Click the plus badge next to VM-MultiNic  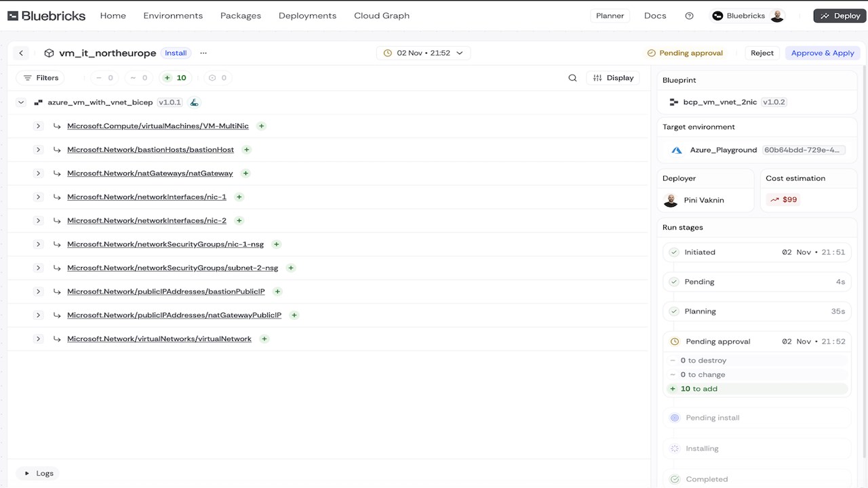click(261, 126)
